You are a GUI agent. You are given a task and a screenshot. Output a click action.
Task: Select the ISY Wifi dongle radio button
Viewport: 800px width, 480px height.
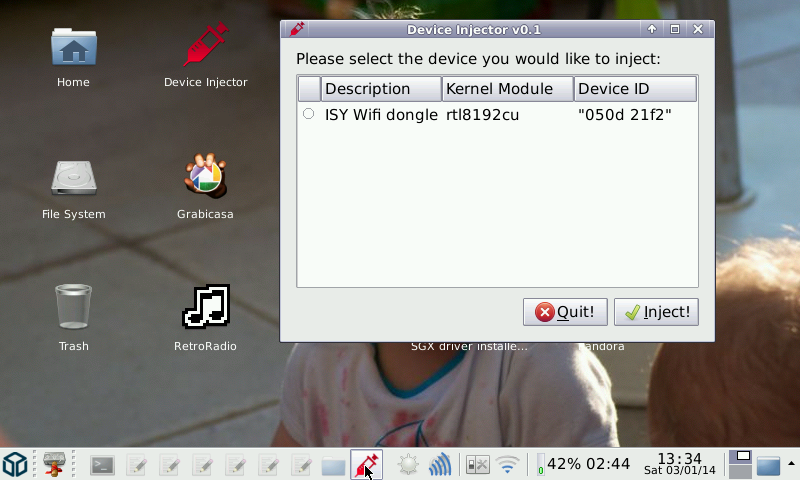coord(308,114)
